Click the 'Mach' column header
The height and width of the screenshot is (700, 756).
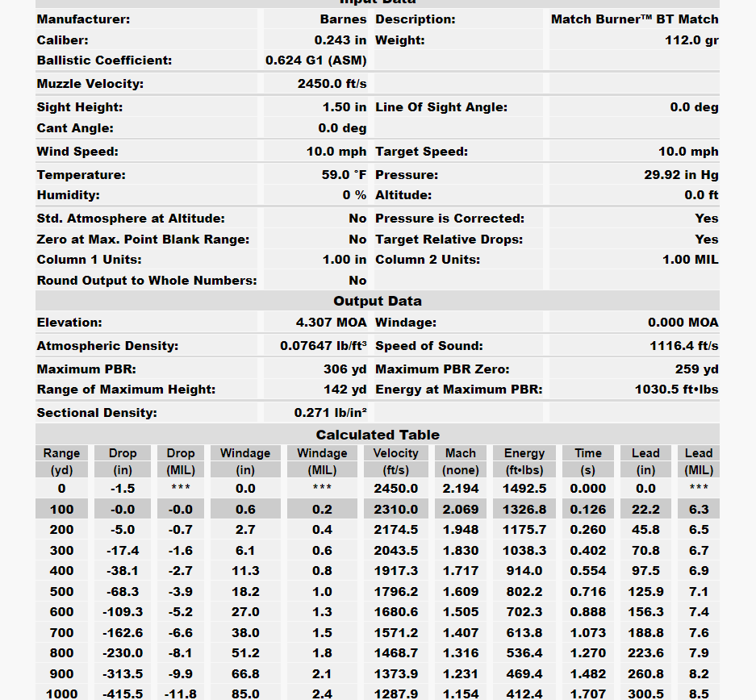pyautogui.click(x=461, y=453)
